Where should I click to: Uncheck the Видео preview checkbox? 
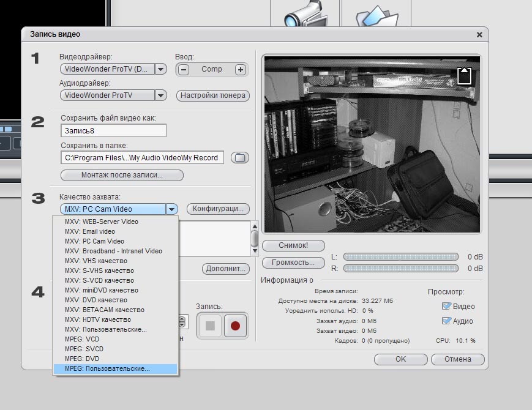click(446, 306)
